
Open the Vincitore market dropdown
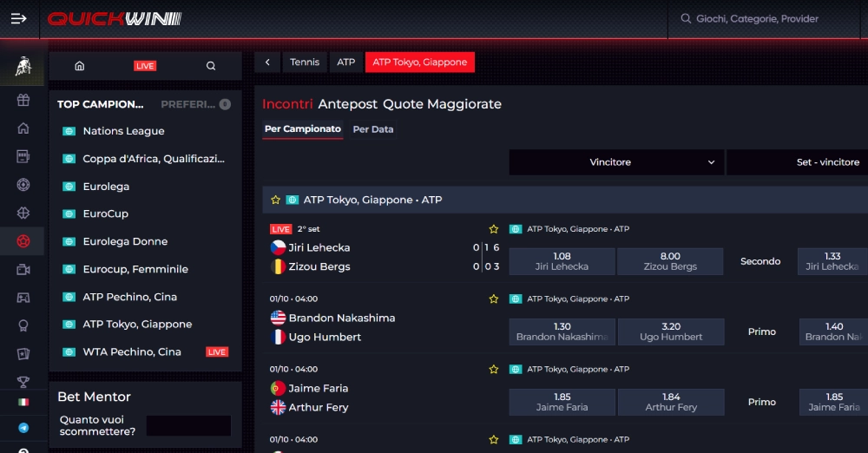click(x=616, y=162)
